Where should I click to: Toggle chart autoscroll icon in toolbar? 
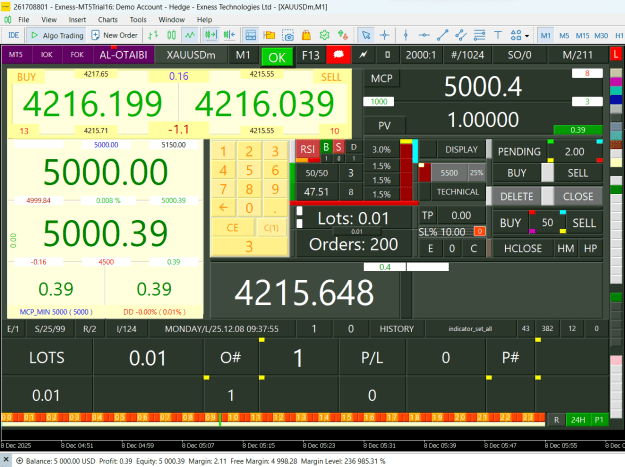click(x=229, y=35)
